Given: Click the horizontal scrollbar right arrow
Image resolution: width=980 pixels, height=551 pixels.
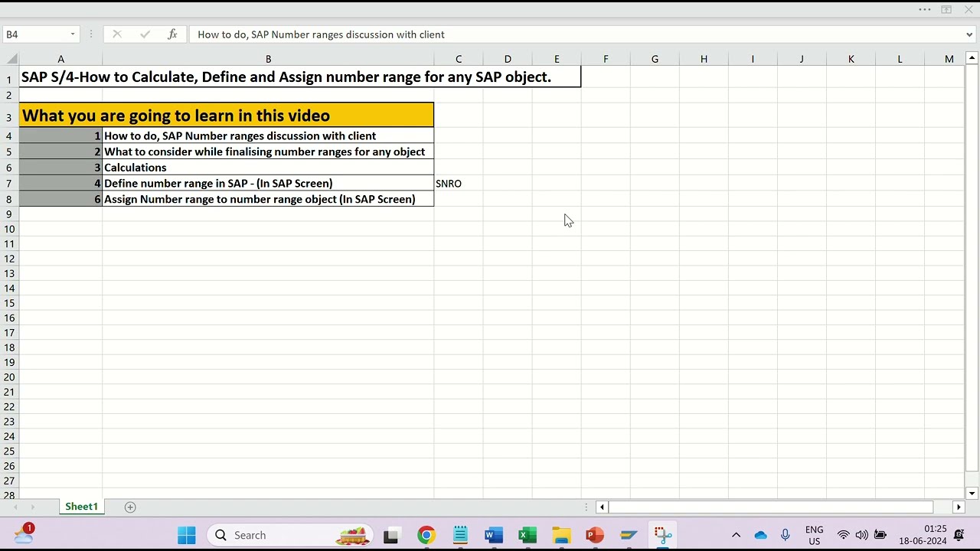Looking at the screenshot, I should (958, 507).
